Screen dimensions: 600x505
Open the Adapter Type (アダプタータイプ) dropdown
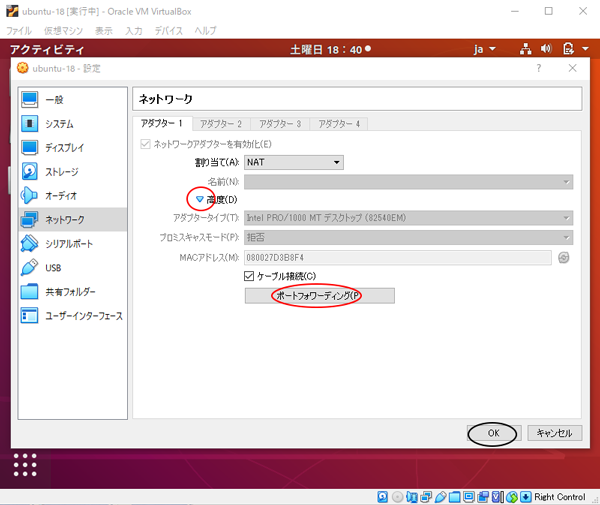point(409,218)
